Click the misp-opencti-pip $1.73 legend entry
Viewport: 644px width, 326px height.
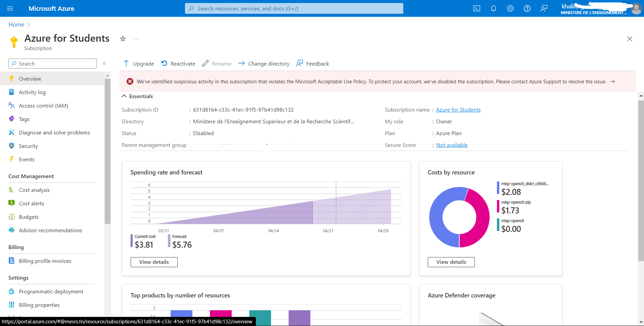514,207
